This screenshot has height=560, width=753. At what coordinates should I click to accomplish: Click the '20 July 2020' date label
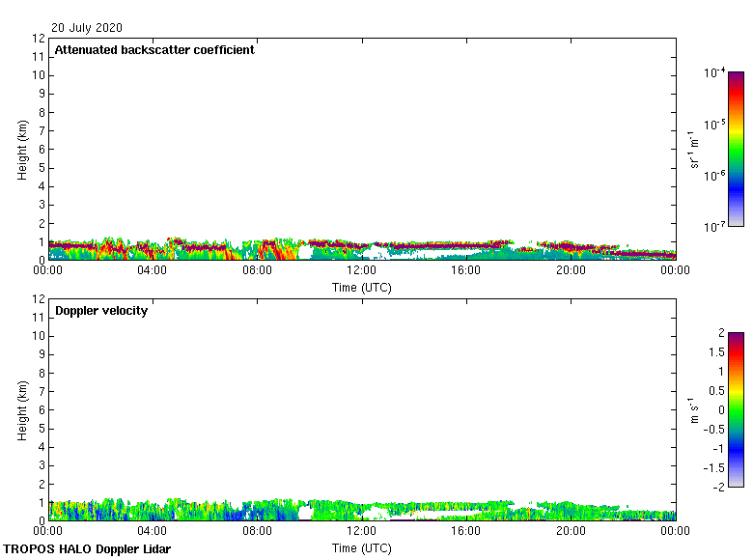87,28
